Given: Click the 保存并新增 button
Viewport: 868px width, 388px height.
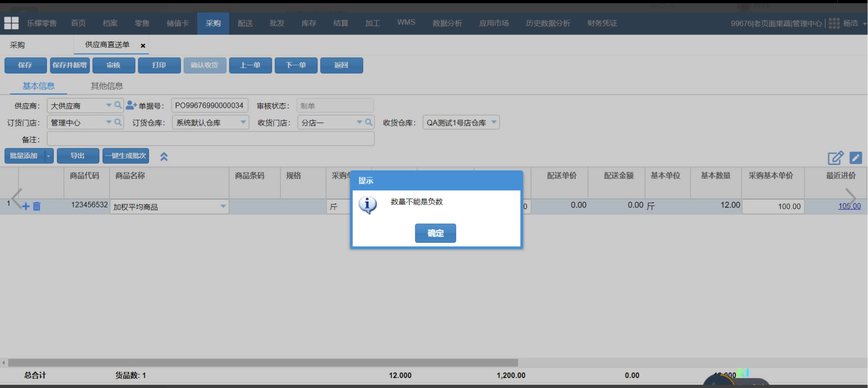Looking at the screenshot, I should [69, 65].
